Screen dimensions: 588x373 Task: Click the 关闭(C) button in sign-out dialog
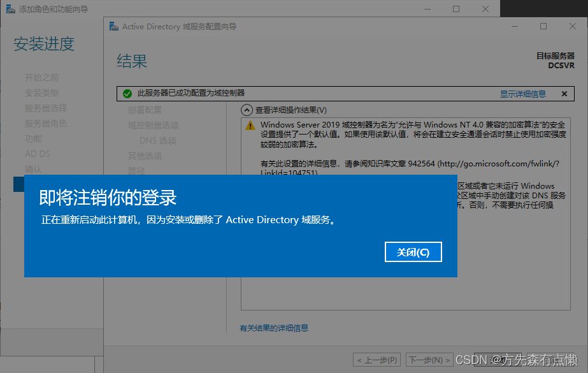pos(413,252)
